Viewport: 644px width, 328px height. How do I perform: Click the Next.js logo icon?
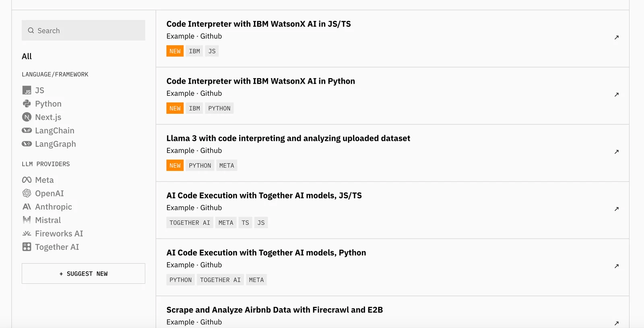(27, 117)
